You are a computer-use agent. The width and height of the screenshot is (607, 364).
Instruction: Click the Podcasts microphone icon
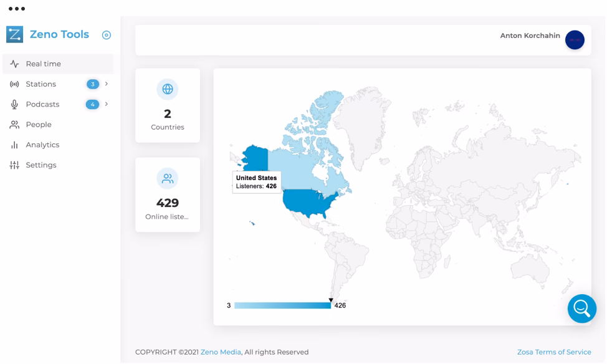[x=14, y=105]
